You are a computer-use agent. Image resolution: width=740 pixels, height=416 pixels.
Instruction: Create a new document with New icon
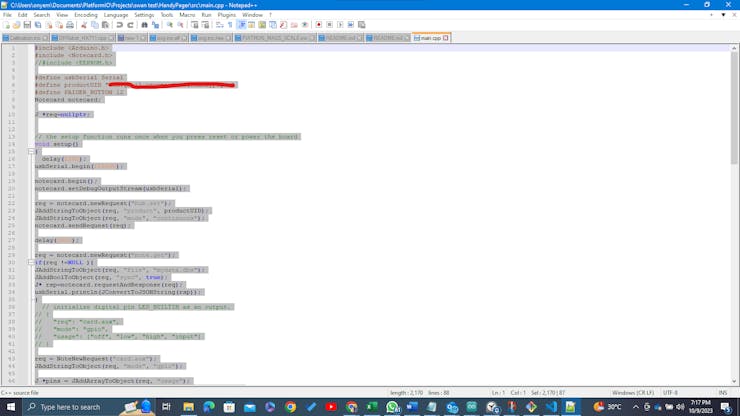click(6, 25)
